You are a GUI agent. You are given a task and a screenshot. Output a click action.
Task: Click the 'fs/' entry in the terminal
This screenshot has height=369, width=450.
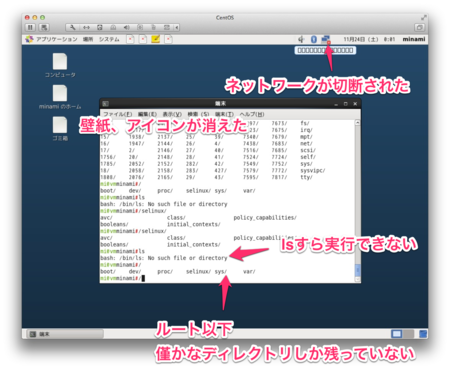(305, 123)
